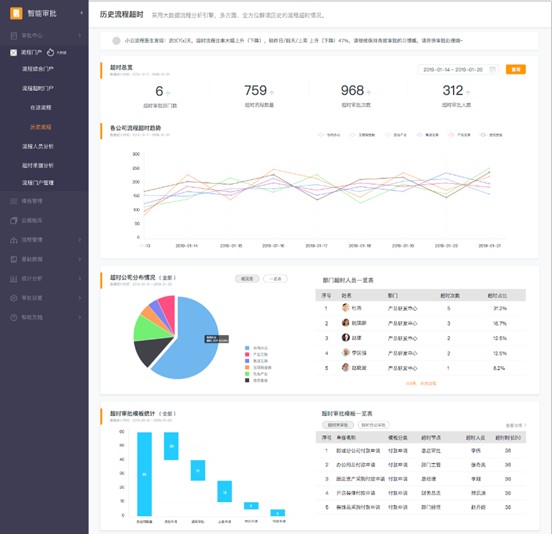This screenshot has height=534, width=552.
Task: Click the 模板分类 column header
Action: (397, 438)
